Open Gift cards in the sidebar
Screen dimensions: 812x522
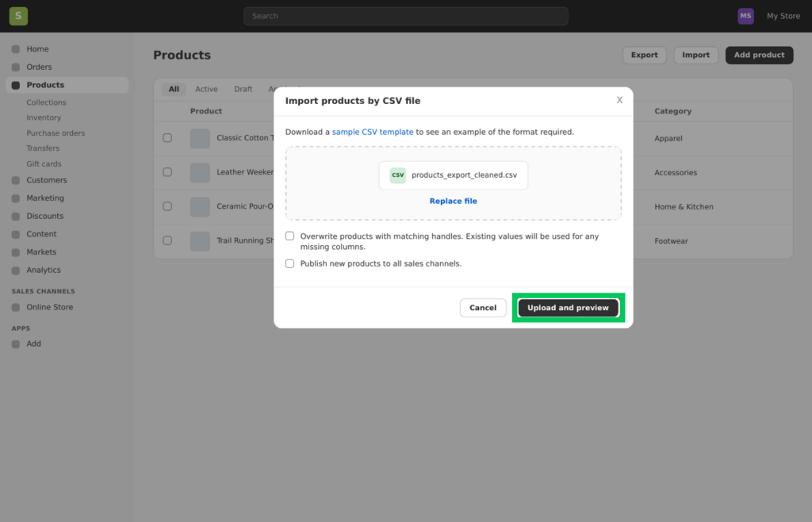click(x=44, y=163)
